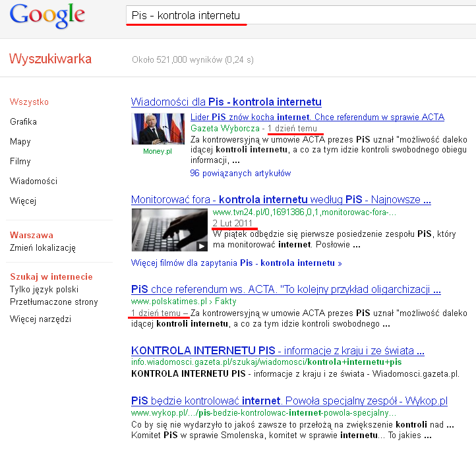Filter by Tylko język polski
The image size is (476, 450).
(44, 289)
